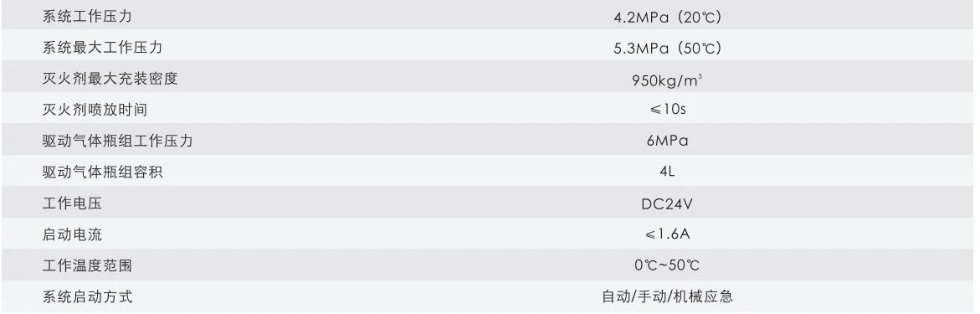Click the 驱动气体瓶组容积 label
This screenshot has width=980, height=314.
coord(102,172)
